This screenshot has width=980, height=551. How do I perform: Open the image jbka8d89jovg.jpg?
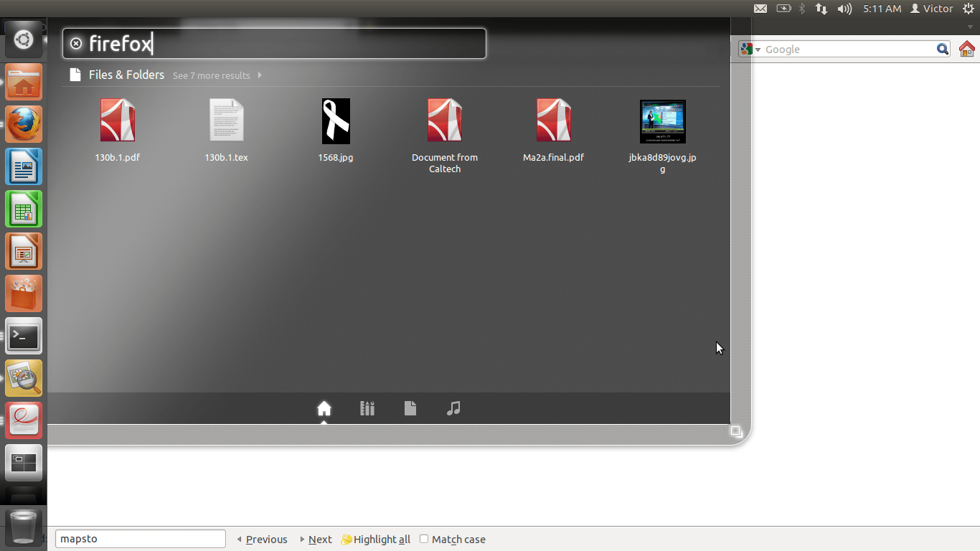tap(663, 136)
